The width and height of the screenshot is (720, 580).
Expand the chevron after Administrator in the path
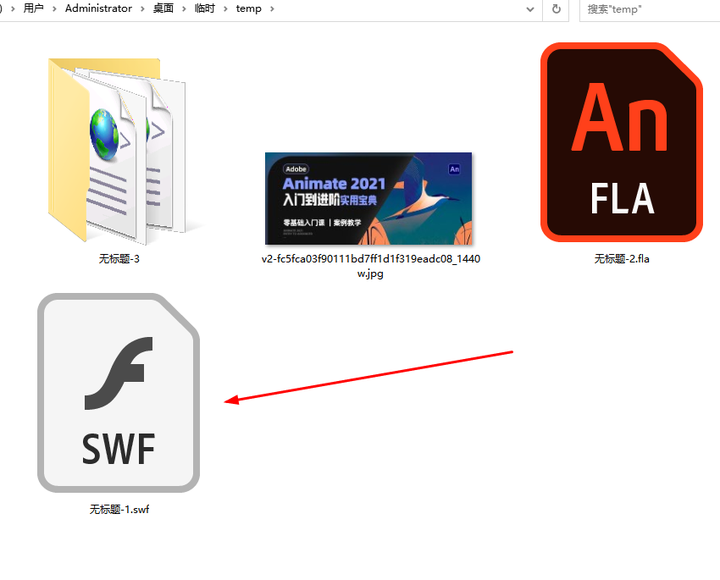142,9
